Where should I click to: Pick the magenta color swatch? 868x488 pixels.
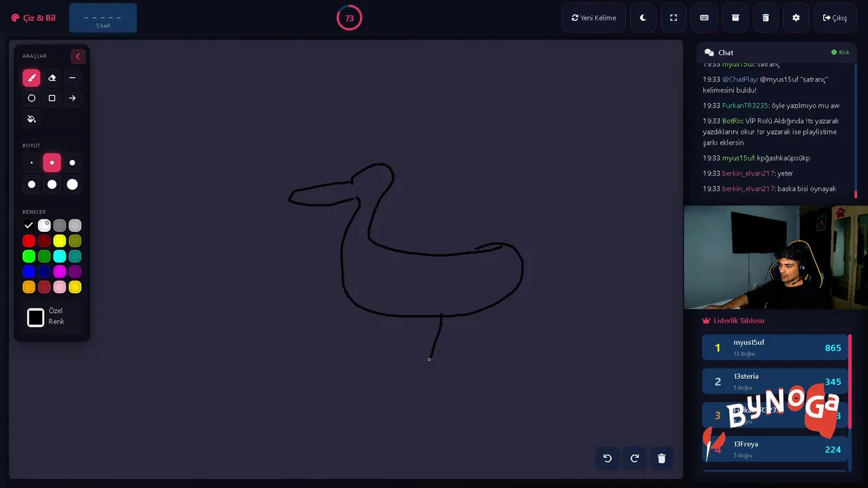[60, 272]
